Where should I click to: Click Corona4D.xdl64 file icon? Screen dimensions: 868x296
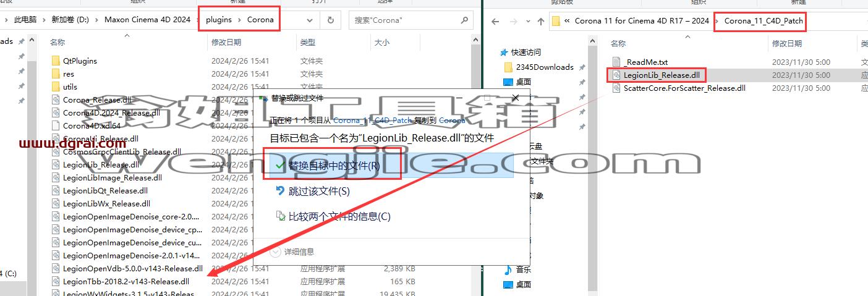56,125
